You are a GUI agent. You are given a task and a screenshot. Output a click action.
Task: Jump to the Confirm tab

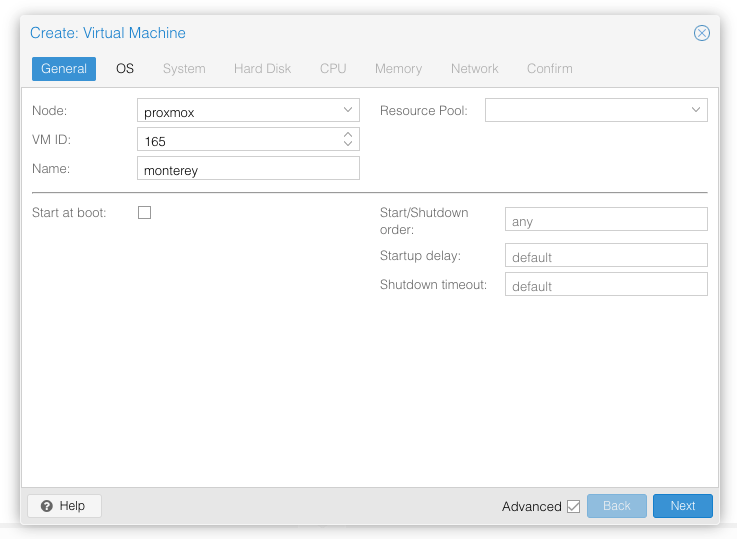(550, 69)
